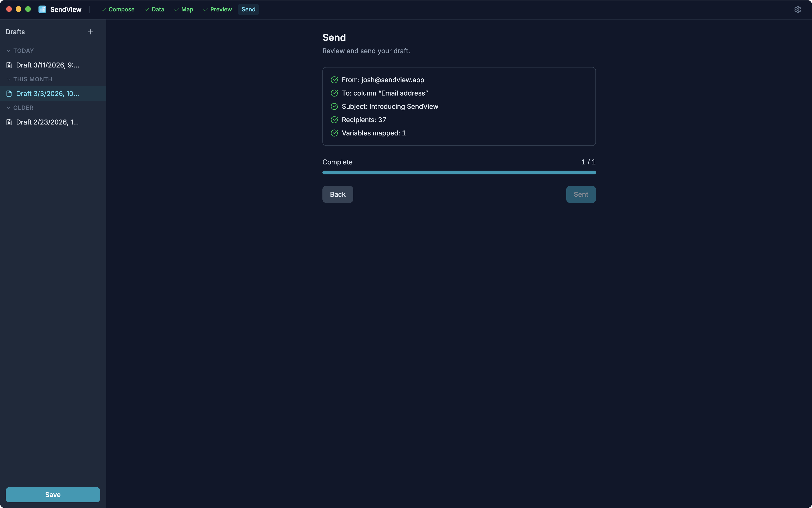
Task: Click the plus icon to add draft
Action: (x=91, y=32)
